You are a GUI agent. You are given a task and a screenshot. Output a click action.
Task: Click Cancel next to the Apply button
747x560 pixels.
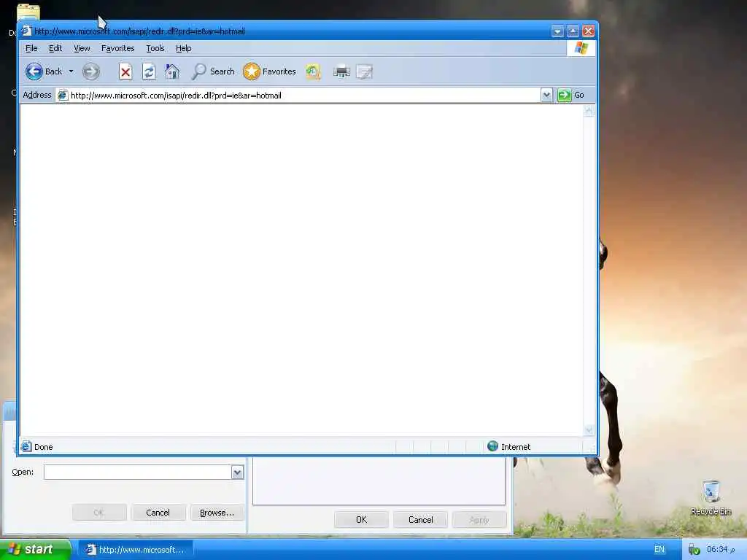pos(421,519)
